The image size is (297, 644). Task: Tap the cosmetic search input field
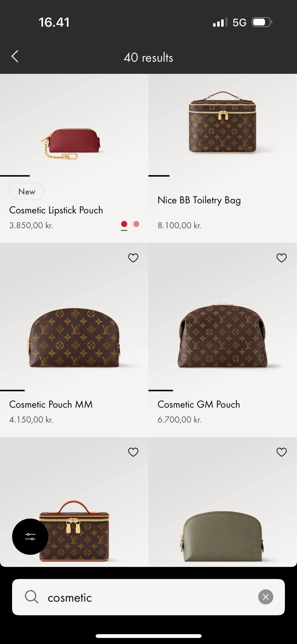148,597
